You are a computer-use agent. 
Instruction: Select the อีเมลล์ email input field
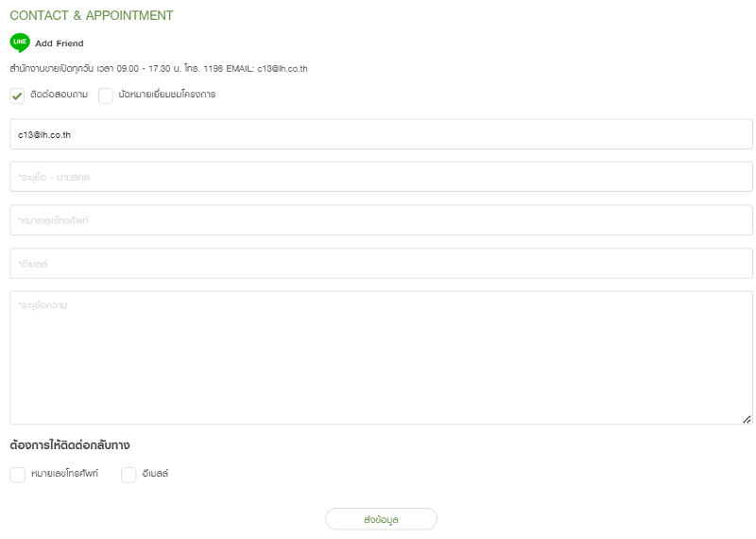pos(381,264)
